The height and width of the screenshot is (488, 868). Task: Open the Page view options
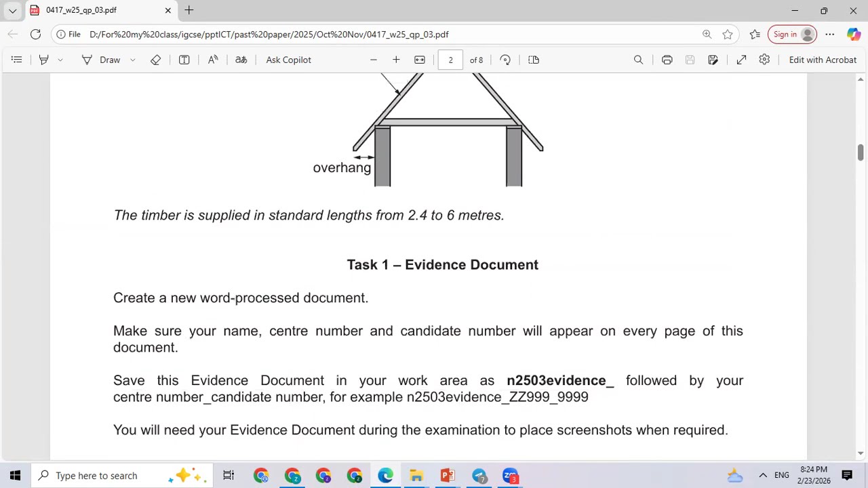pyautogui.click(x=534, y=60)
